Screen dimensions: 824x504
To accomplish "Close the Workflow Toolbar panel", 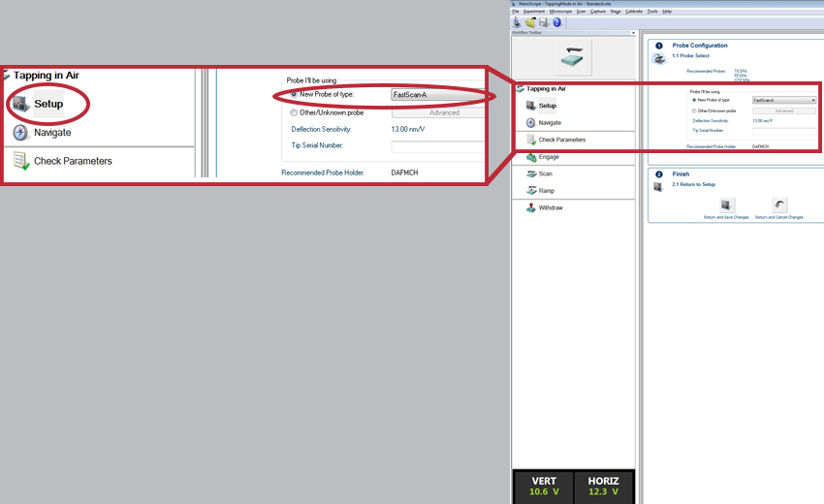I will click(x=632, y=32).
